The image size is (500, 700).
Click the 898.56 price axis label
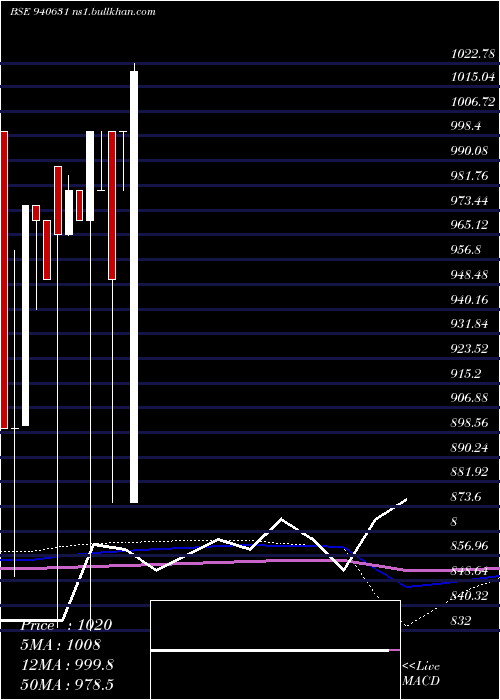(x=470, y=422)
